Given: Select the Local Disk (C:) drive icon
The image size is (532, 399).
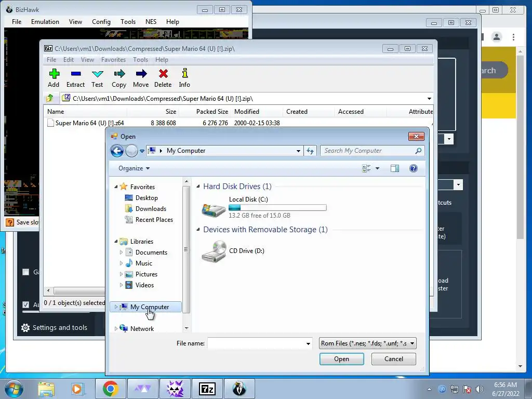Looking at the screenshot, I should 214,210.
